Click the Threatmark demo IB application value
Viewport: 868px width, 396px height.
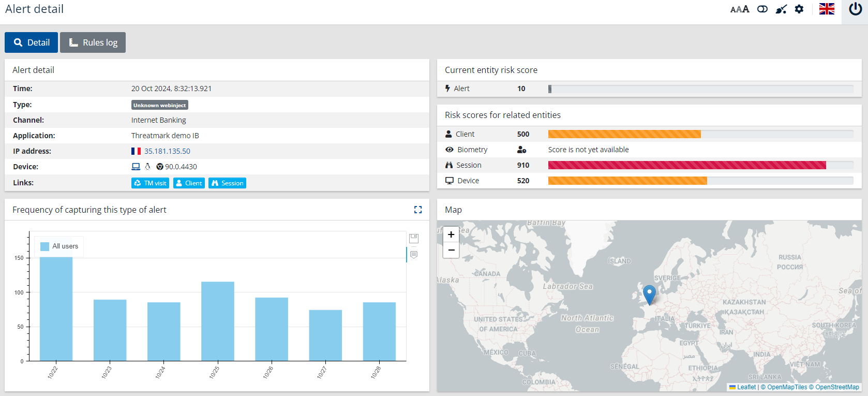[165, 136]
